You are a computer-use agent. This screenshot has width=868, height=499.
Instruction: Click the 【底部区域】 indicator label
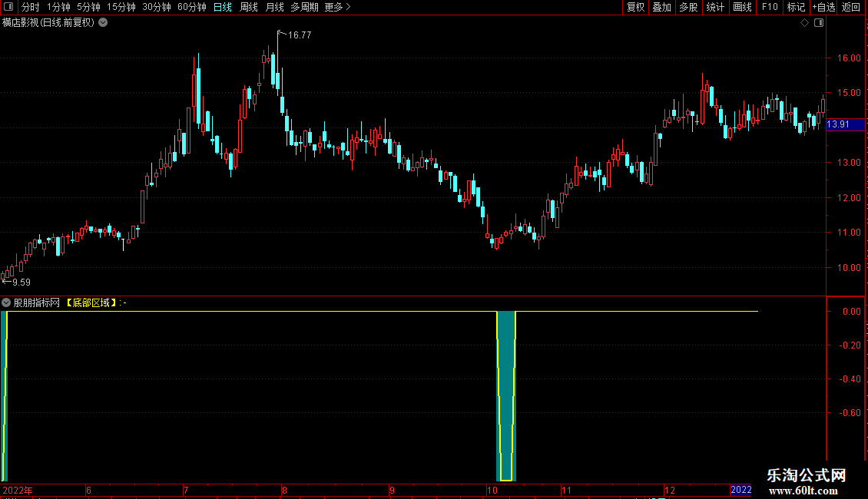coord(91,302)
